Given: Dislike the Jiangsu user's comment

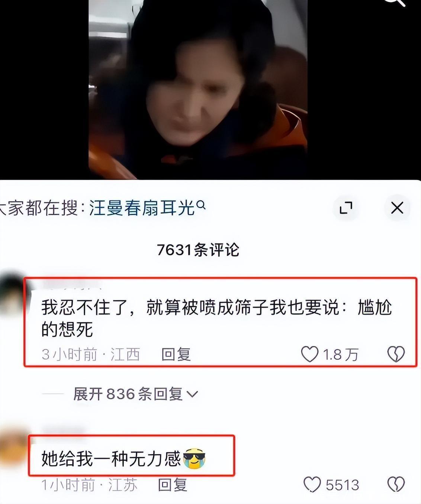Looking at the screenshot, I should (396, 485).
